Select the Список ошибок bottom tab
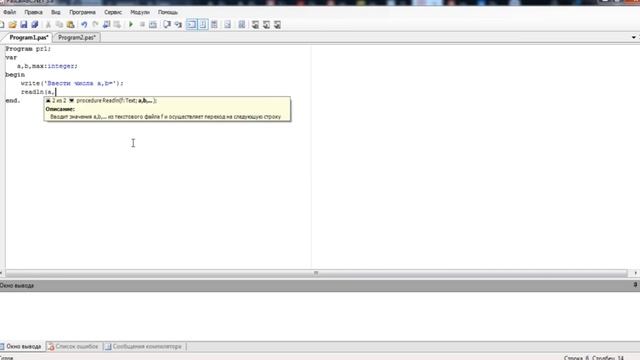Image resolution: width=640 pixels, height=360 pixels. click(x=74, y=347)
